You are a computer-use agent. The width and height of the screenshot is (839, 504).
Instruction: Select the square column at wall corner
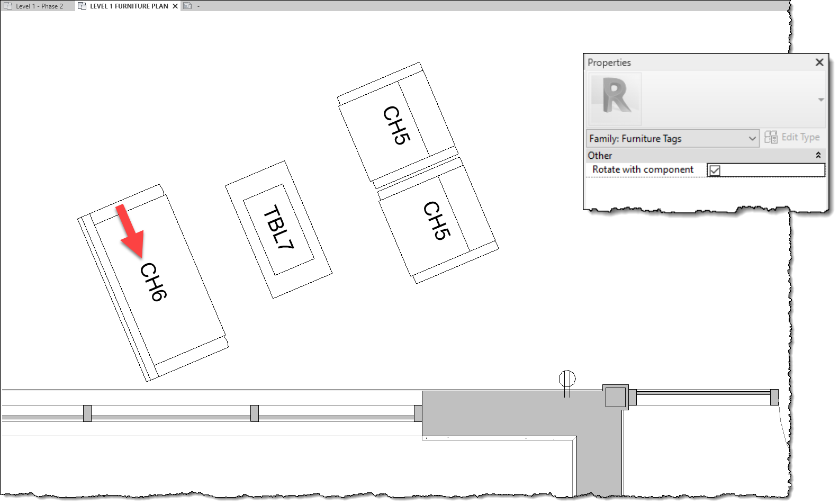point(615,397)
